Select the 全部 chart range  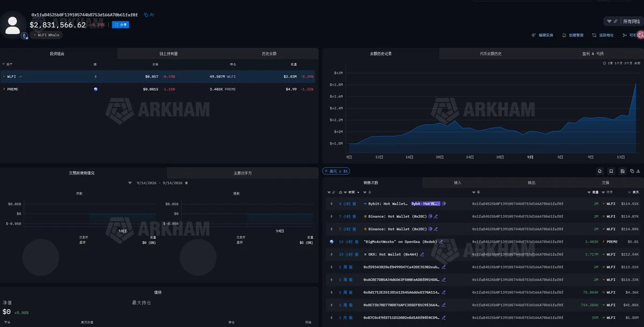pos(637,63)
